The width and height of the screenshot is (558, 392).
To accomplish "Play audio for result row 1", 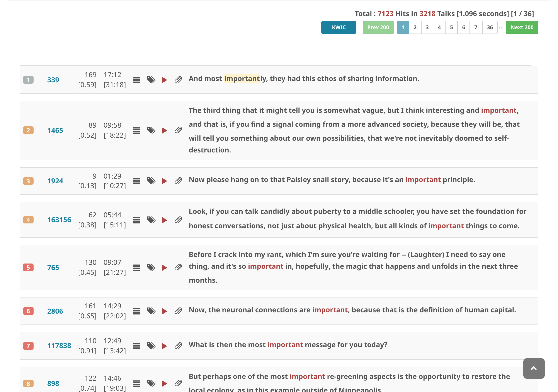I will coord(164,80).
